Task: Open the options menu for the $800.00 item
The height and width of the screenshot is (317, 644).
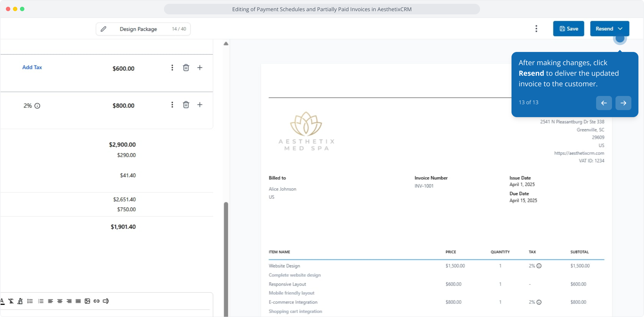Action: (x=172, y=105)
